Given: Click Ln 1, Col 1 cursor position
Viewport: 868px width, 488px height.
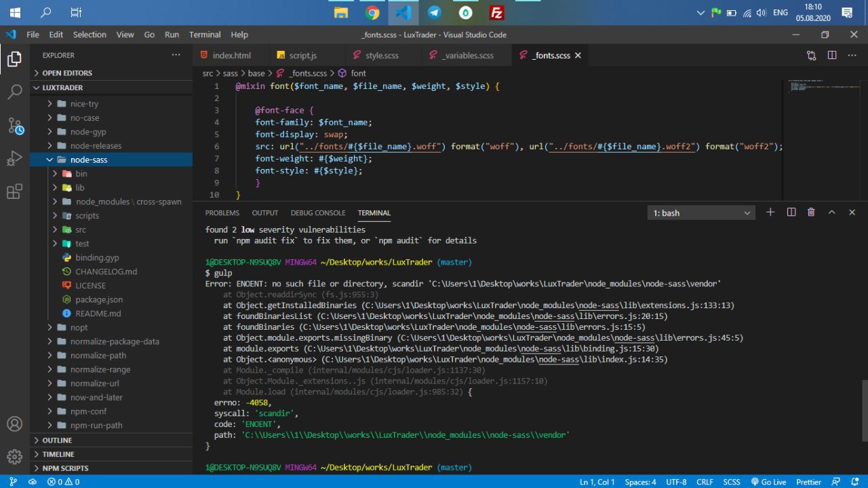Looking at the screenshot, I should pyautogui.click(x=597, y=482).
